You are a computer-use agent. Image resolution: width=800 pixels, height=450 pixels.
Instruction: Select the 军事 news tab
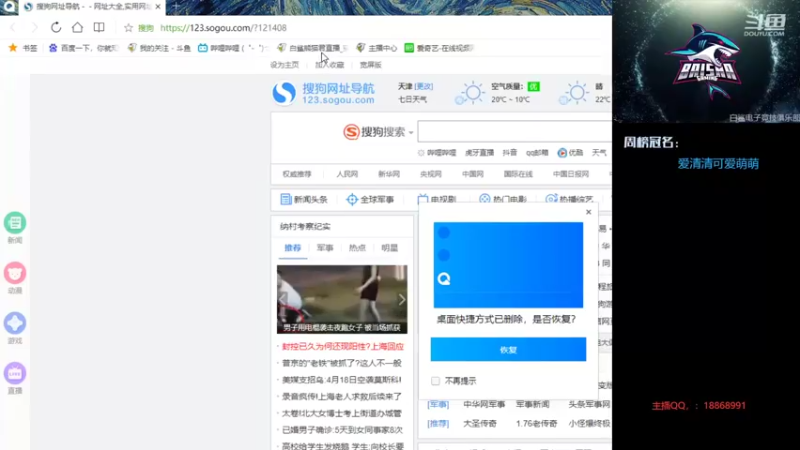(x=325, y=248)
